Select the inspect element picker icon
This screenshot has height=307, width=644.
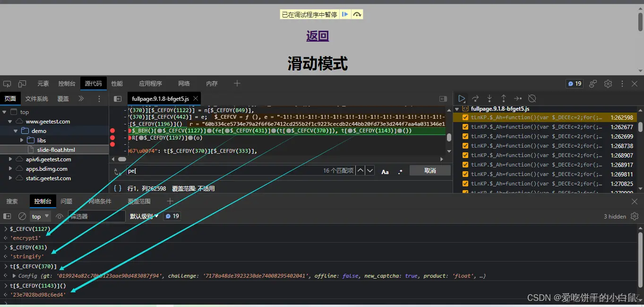7,84
